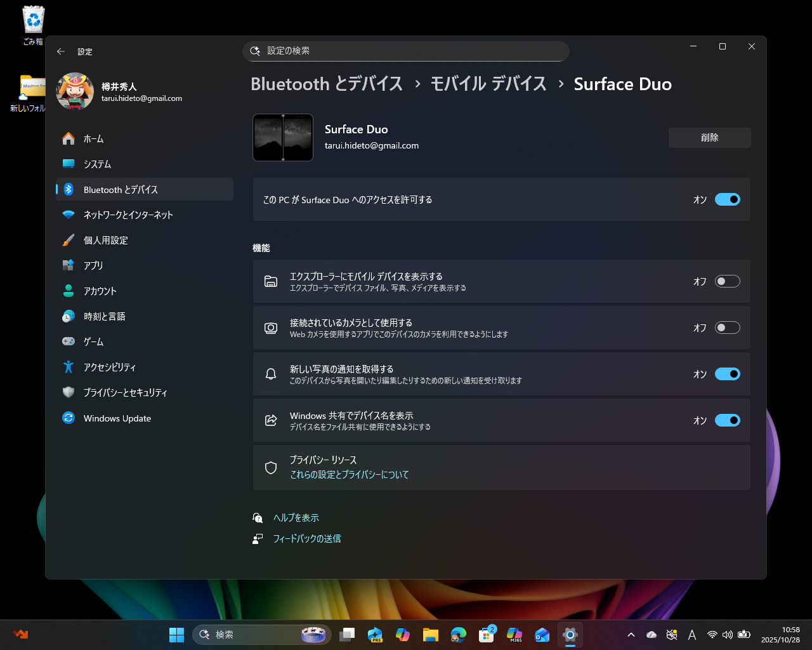Click the help headset icon
Screen dimensions: 812x650
click(258, 518)
